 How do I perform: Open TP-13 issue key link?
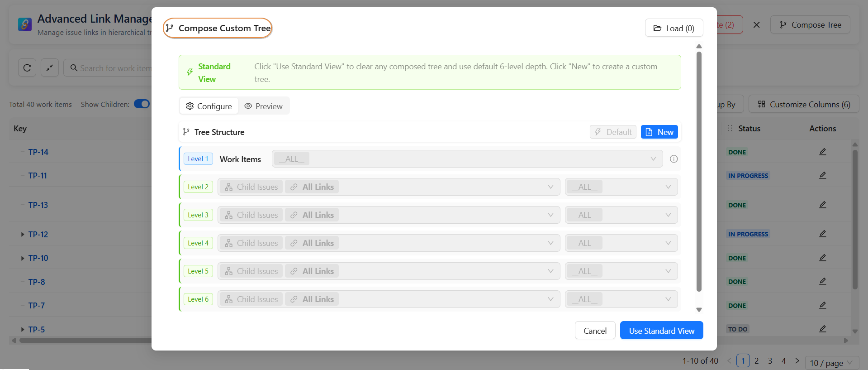[x=38, y=205]
